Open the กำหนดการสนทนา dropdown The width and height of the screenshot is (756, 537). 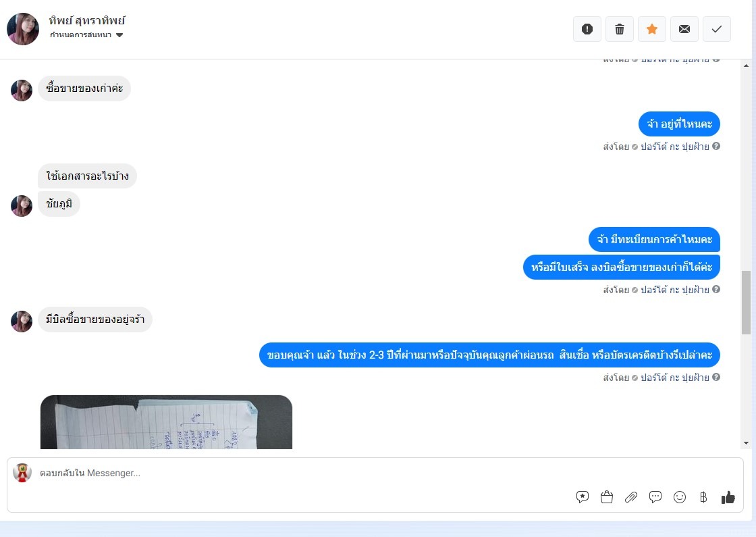86,34
